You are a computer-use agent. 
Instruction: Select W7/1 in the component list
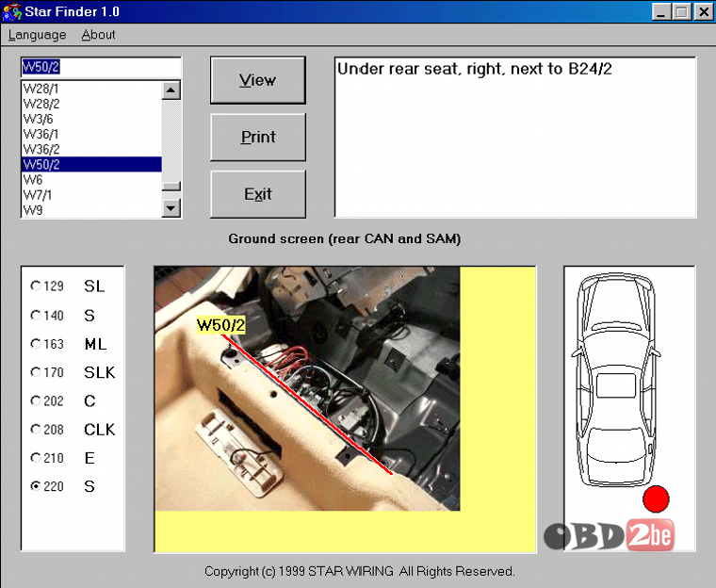(x=91, y=195)
